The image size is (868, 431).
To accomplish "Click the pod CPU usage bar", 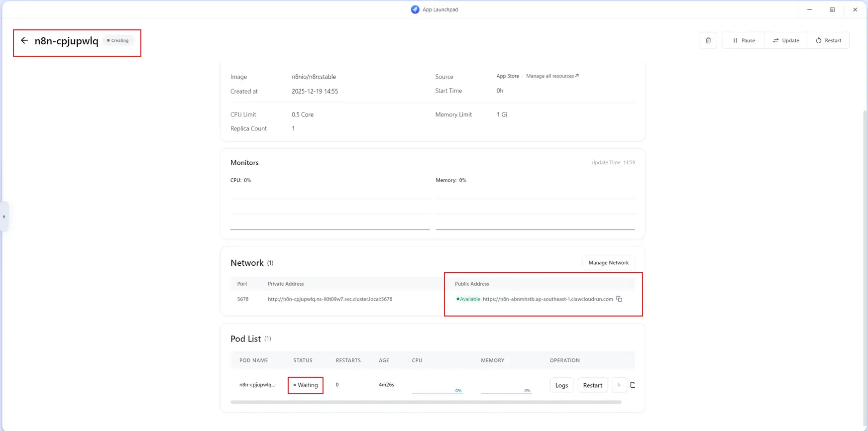I will (437, 391).
